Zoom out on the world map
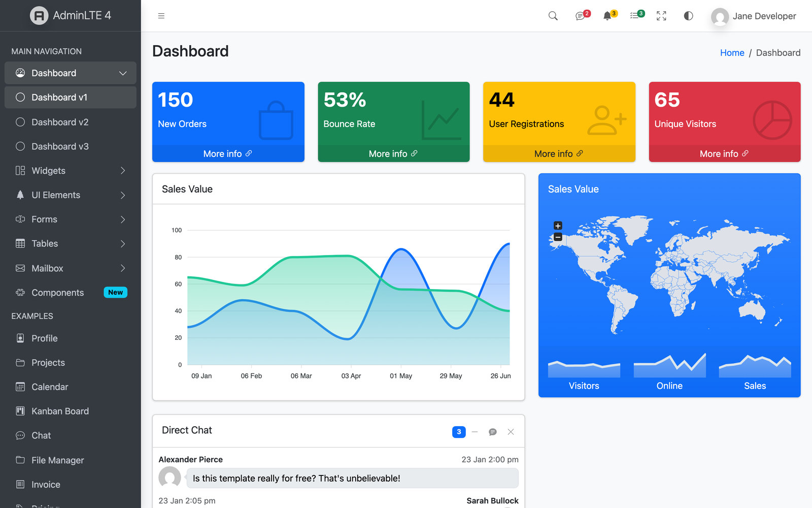 click(x=558, y=237)
